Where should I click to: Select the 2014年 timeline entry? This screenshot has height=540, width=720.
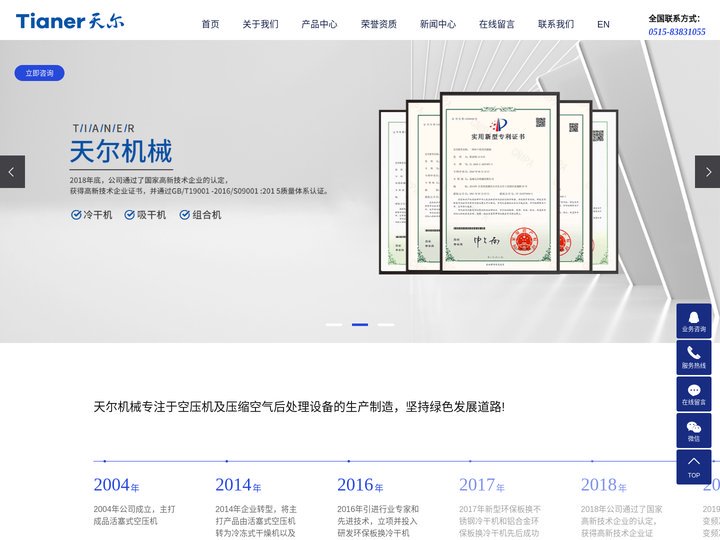point(238,485)
